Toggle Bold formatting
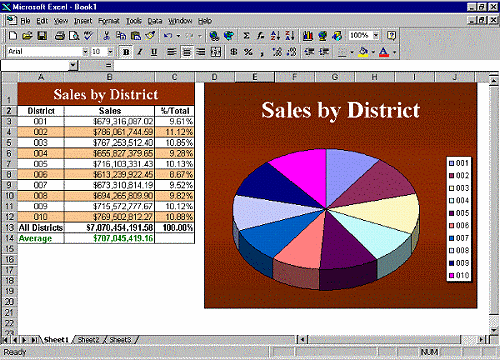500x360 pixels. coord(126,52)
